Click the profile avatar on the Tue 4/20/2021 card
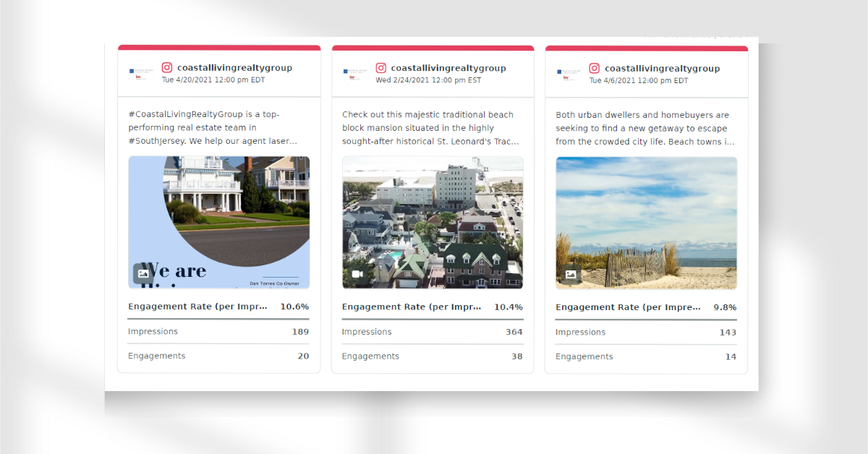Image resolution: width=868 pixels, height=454 pixels. coord(141,73)
